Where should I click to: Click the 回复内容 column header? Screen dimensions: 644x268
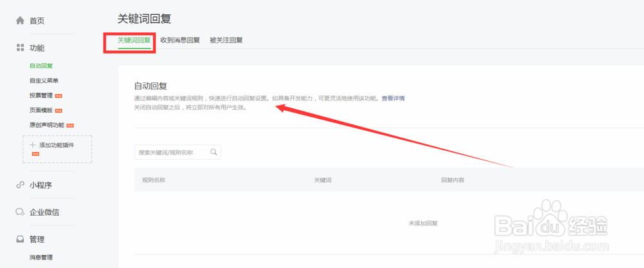pyautogui.click(x=453, y=180)
